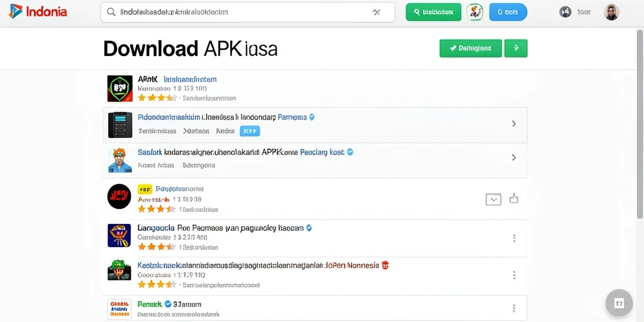The width and height of the screenshot is (644, 322).
Task: Open the "Sasfutk" row title link
Action: pos(241,152)
